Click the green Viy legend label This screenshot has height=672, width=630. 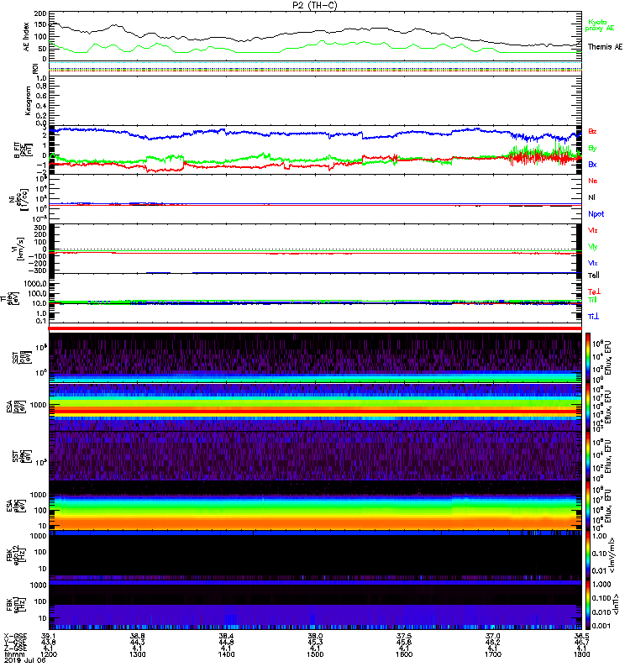tap(593, 247)
